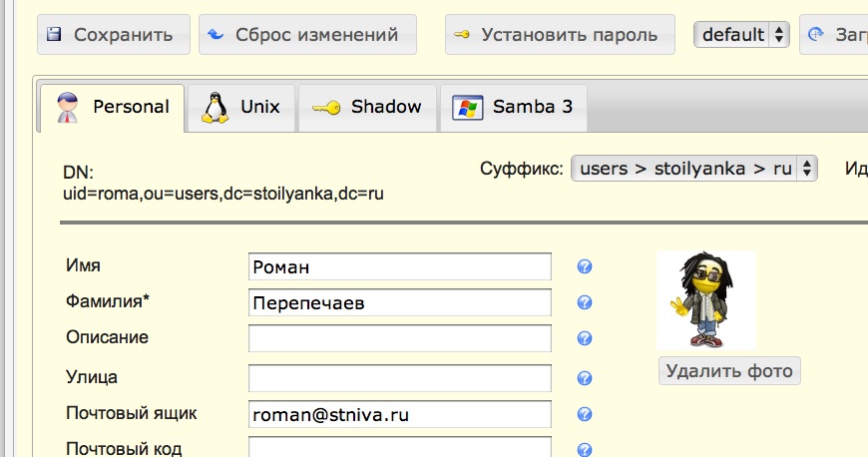Open the Shadow tab
Screen dimensions: 868x457
[x=367, y=108]
